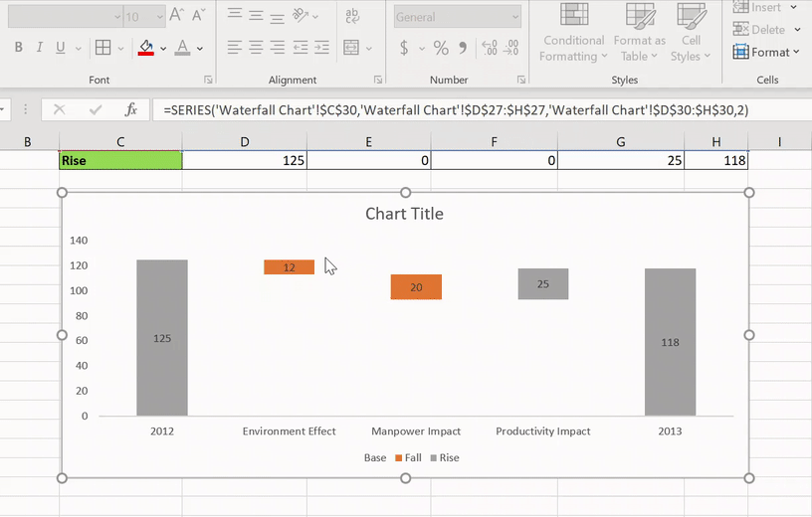812x517 pixels.
Task: Click the Chart Title text
Action: [404, 214]
